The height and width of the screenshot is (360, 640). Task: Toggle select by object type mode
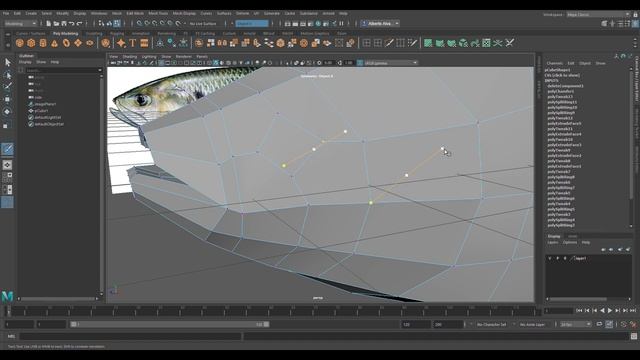(x=109, y=24)
